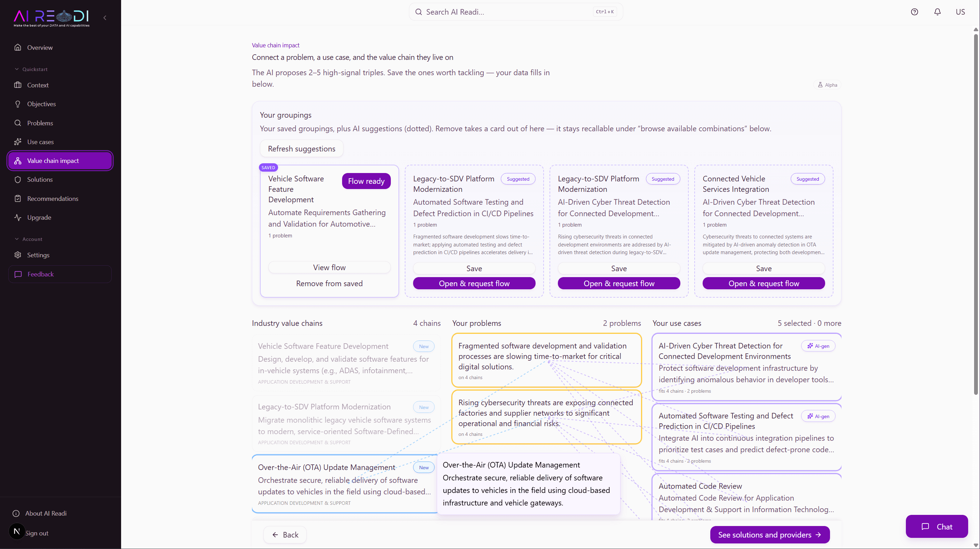The image size is (980, 549).
Task: Click the Settings gear icon
Action: [17, 255]
